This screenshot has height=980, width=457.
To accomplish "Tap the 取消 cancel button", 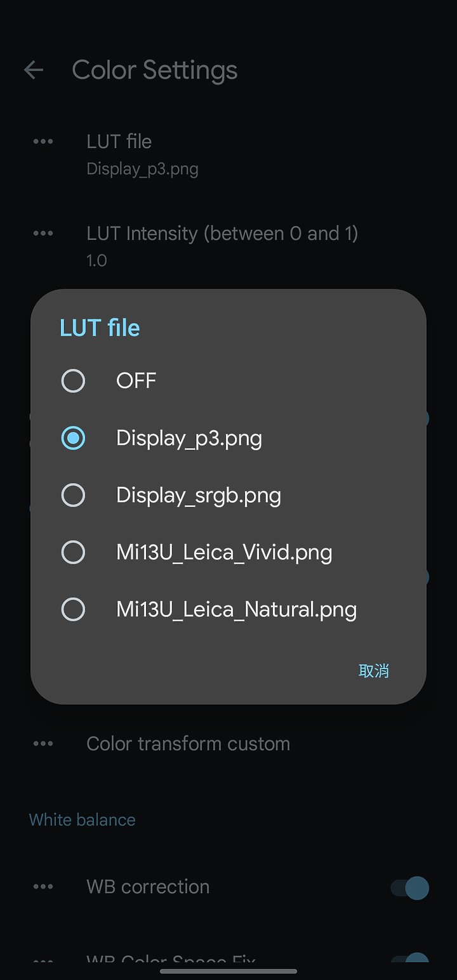I will [x=374, y=671].
